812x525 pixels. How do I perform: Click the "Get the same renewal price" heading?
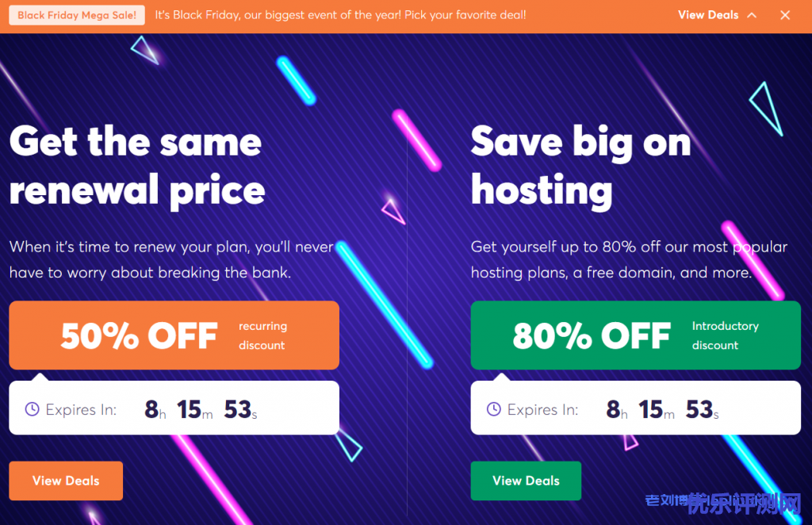(x=136, y=166)
